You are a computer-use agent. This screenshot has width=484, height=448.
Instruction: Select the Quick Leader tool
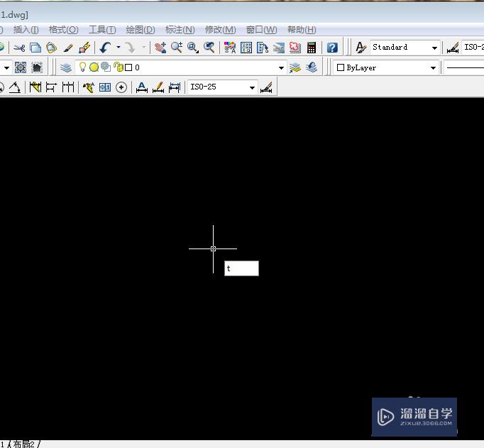(x=89, y=88)
